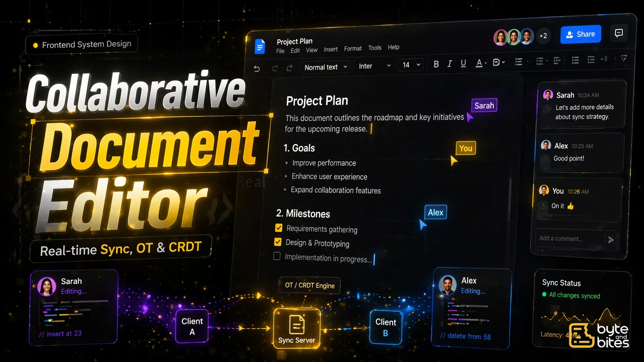Click the bulleted list icon right of highlight dropdown
This screenshot has height=362, width=644.
519,62
